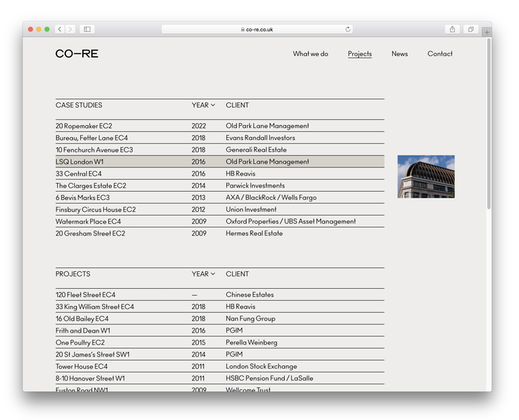Click the CO—RE logo
The width and height of the screenshot is (519, 420).
76,54
